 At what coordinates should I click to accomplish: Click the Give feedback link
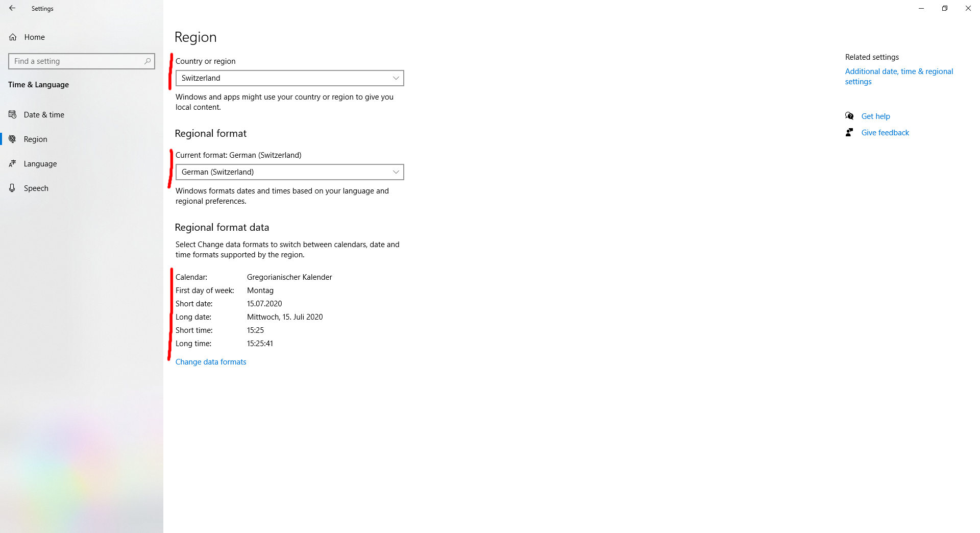tap(885, 132)
